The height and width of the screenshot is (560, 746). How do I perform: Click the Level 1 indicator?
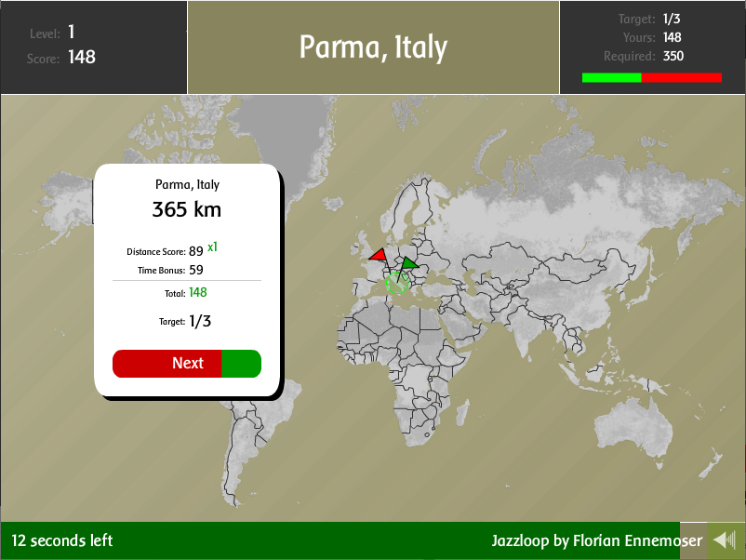[x=52, y=33]
